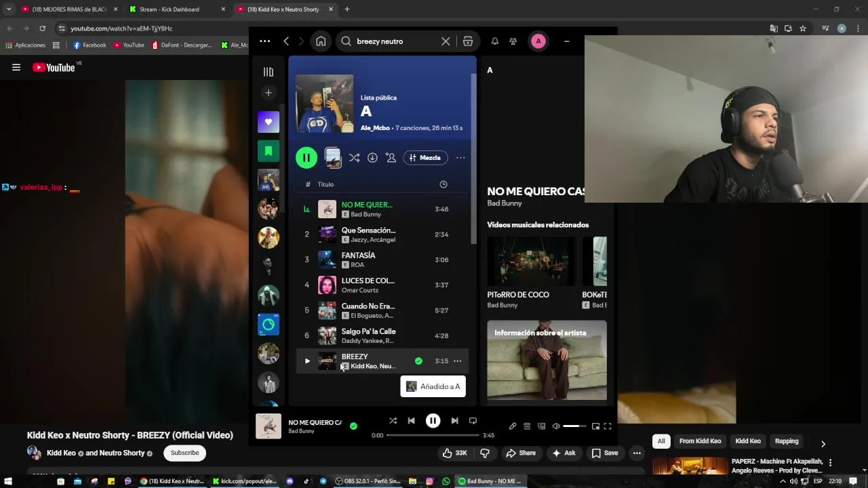Open Spotify miniplayer
The width and height of the screenshot is (868, 488).
(x=595, y=426)
